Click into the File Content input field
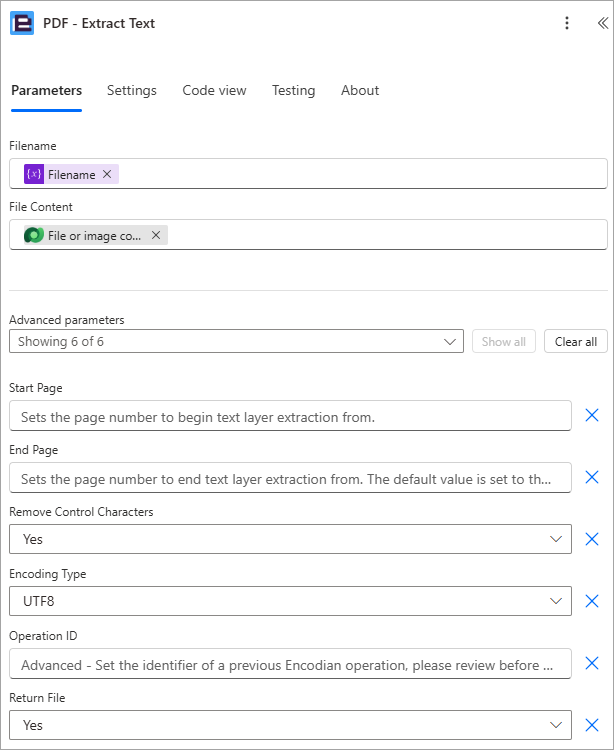 [x=308, y=234]
